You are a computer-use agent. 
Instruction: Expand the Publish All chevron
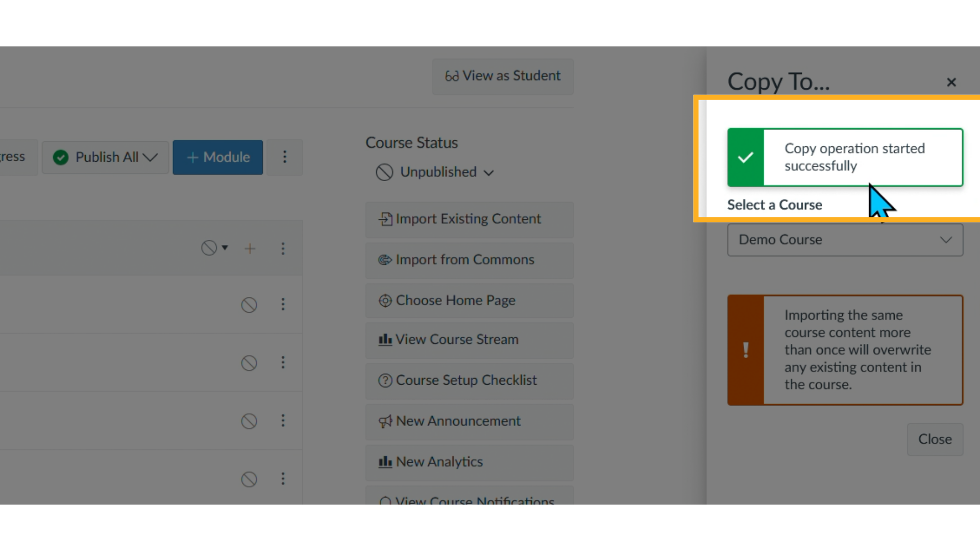point(151,157)
